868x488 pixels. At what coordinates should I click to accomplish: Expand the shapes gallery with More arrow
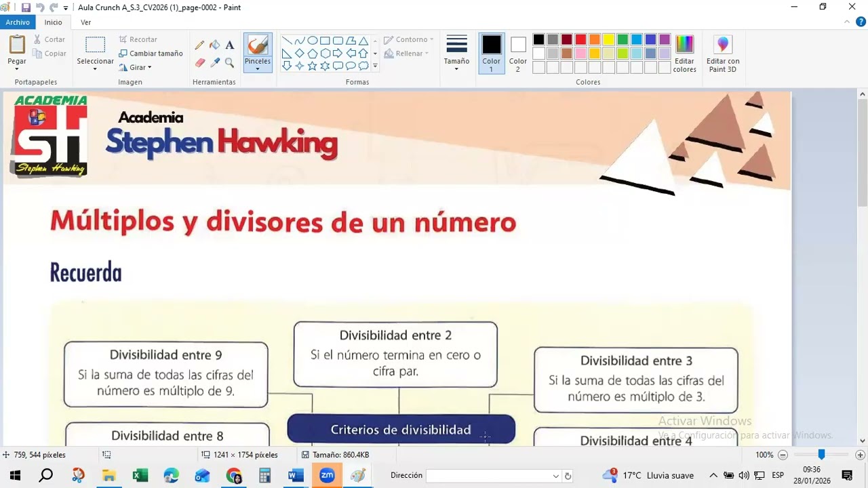tap(375, 66)
